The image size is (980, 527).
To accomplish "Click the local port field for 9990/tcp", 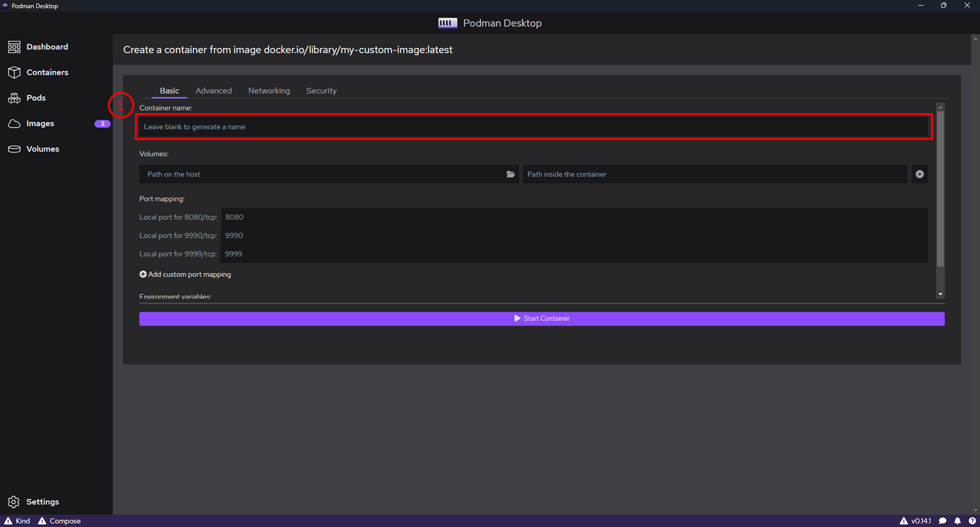I will tap(574, 235).
